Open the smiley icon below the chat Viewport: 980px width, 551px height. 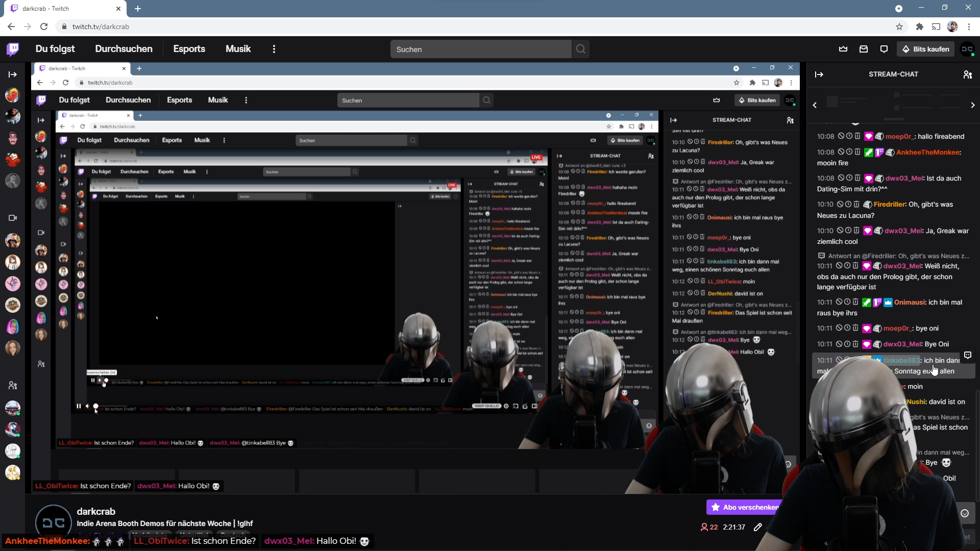965,513
